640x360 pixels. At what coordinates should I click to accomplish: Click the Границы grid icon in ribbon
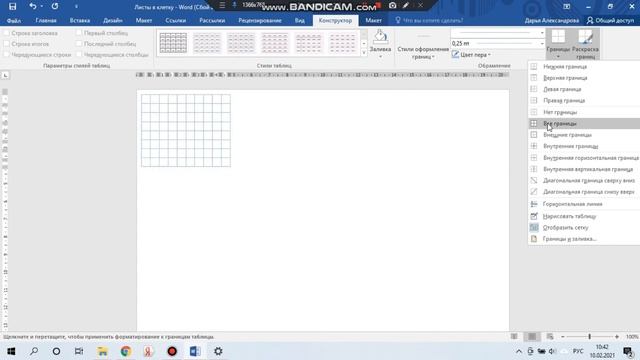(558, 37)
